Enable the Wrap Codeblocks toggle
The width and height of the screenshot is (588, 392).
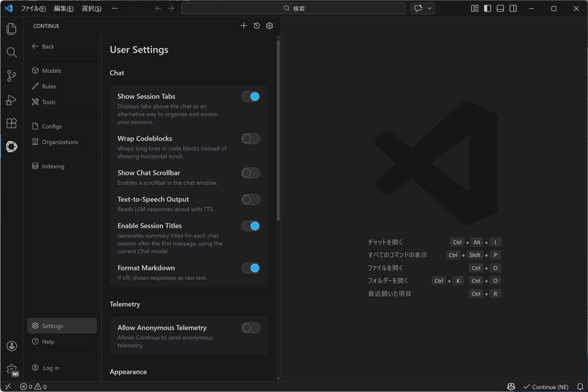tap(250, 139)
